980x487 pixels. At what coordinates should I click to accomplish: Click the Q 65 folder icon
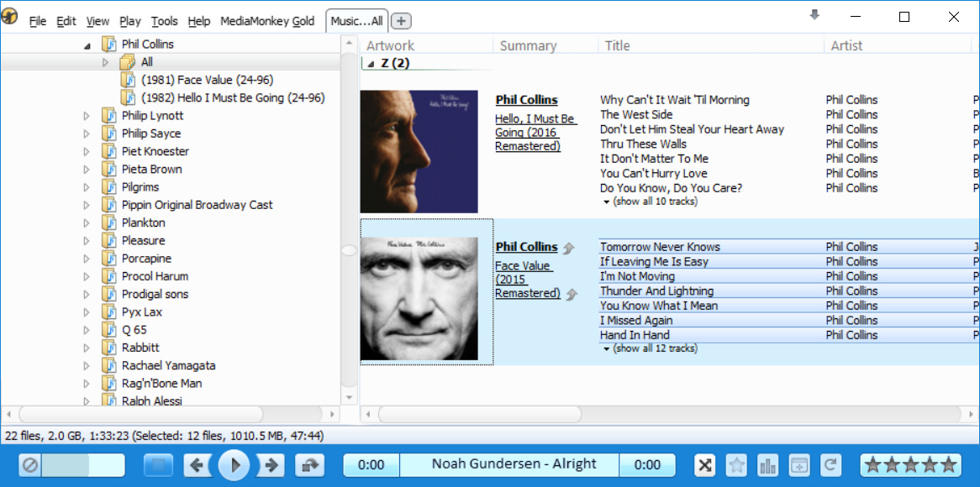109,330
